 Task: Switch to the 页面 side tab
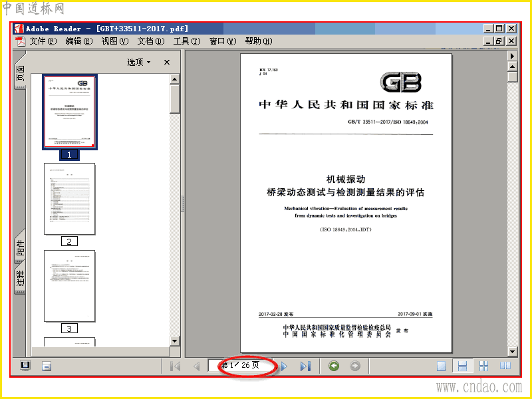pos(20,73)
